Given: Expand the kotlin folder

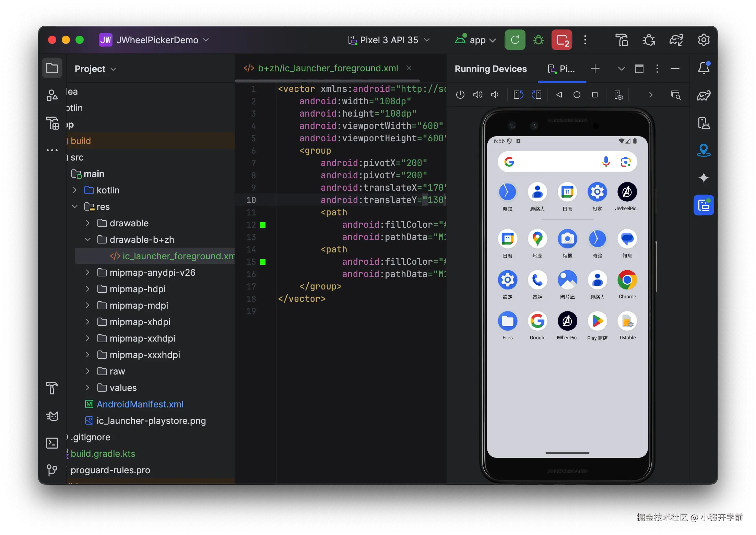Looking at the screenshot, I should click(x=75, y=190).
